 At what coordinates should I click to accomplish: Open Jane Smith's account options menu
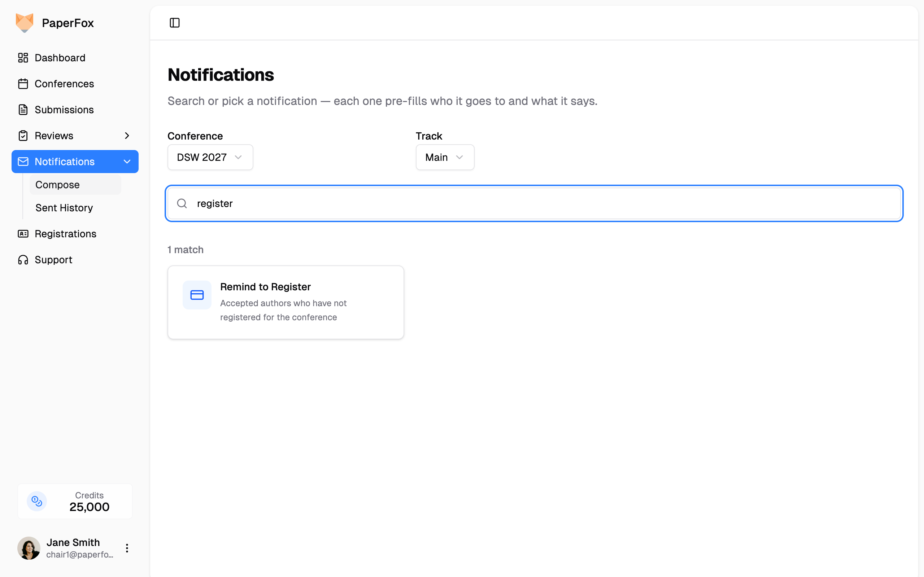pos(127,549)
